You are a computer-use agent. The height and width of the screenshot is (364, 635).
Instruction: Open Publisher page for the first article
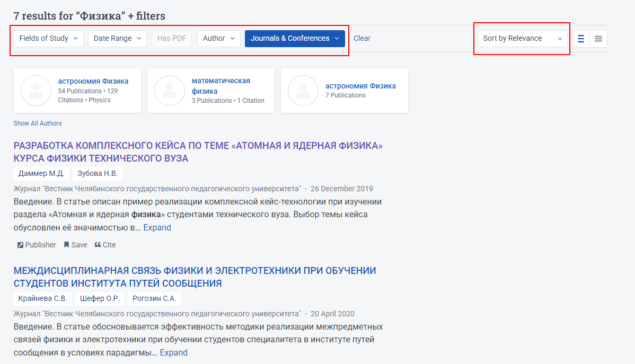point(37,244)
